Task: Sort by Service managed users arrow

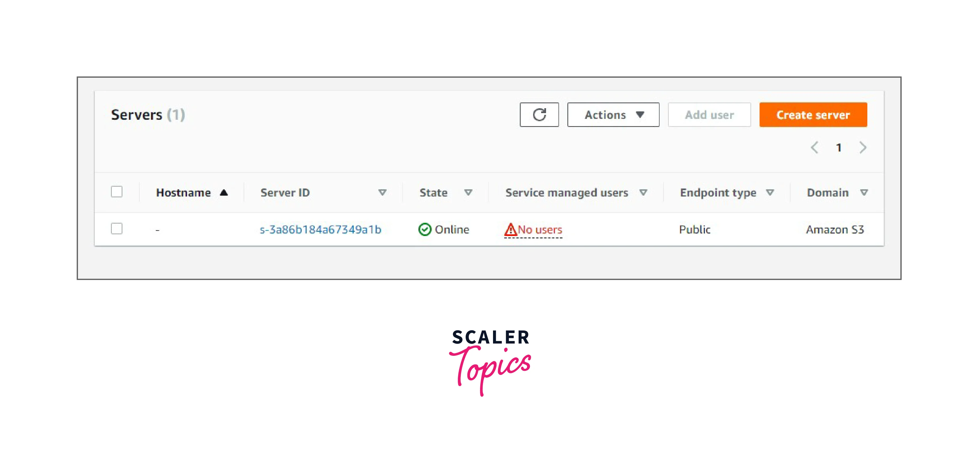Action: (643, 192)
